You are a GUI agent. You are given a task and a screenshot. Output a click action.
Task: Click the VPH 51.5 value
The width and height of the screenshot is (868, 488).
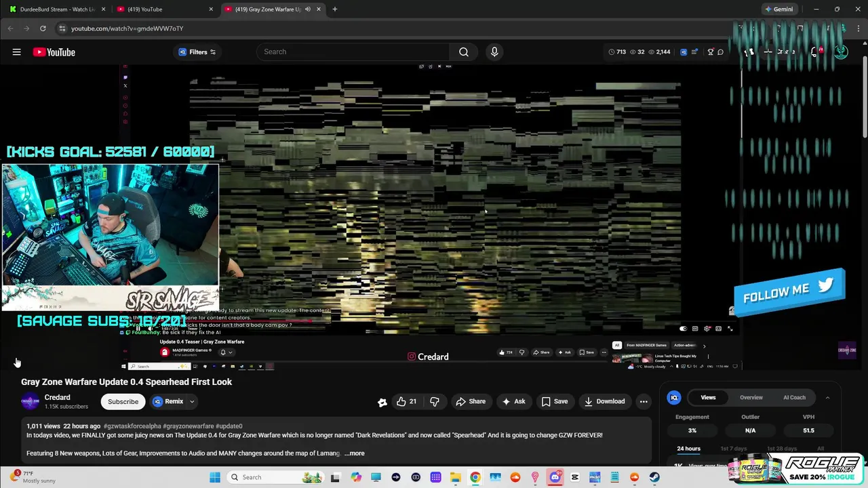(808, 430)
